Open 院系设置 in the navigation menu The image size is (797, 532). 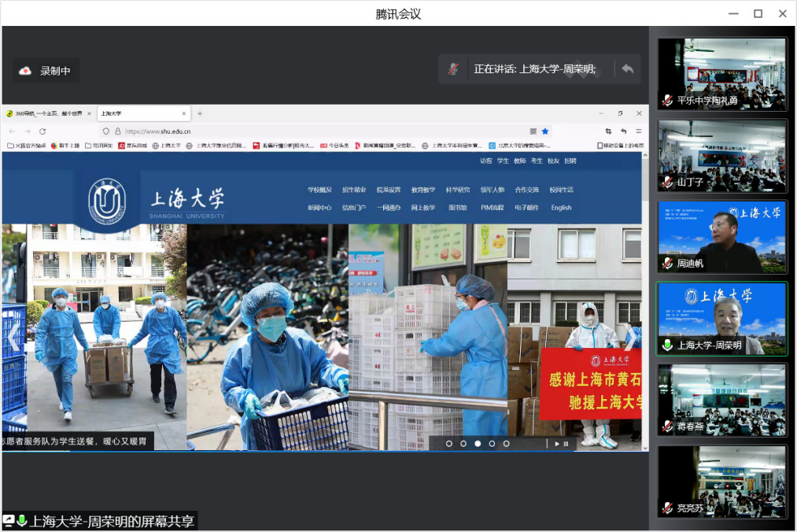(389, 190)
